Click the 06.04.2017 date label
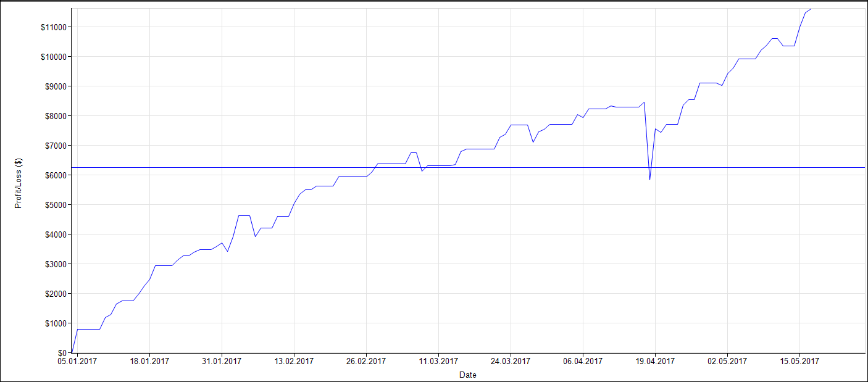 pos(583,362)
